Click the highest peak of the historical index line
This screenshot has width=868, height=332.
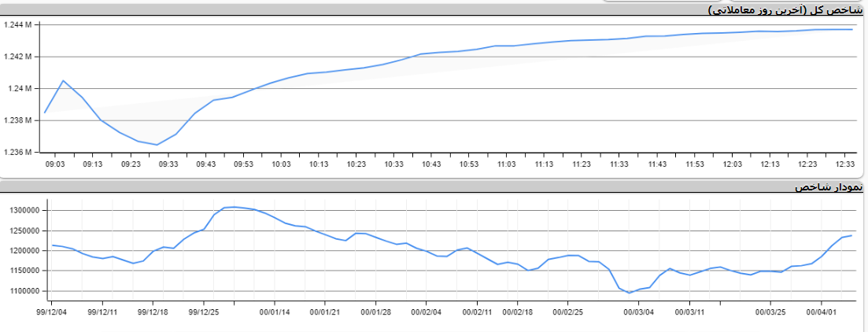pyautogui.click(x=234, y=207)
